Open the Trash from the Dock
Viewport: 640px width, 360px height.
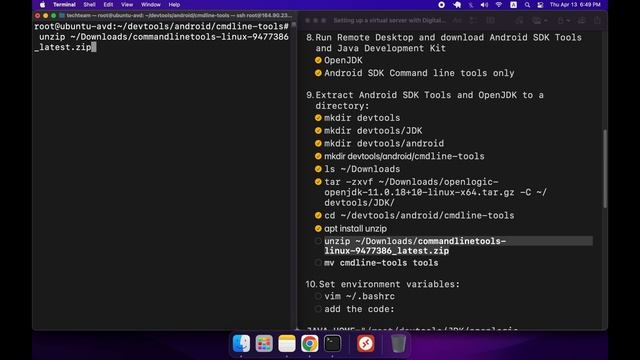pos(398,343)
